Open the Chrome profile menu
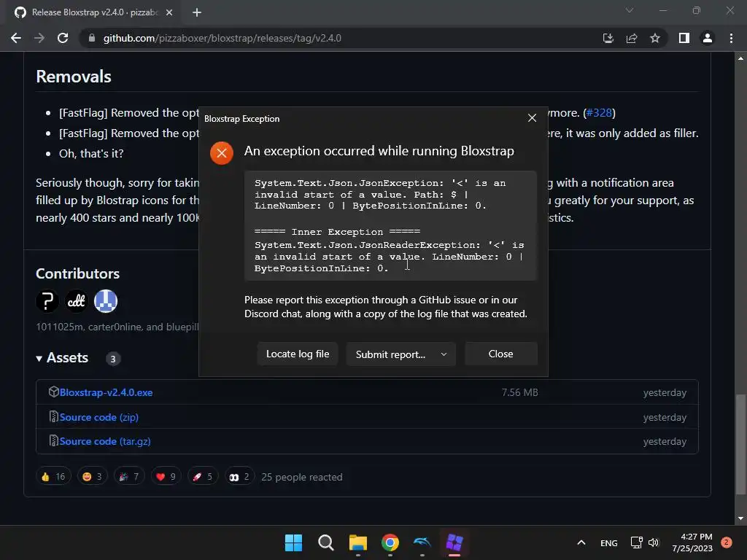747x560 pixels. pyautogui.click(x=708, y=38)
